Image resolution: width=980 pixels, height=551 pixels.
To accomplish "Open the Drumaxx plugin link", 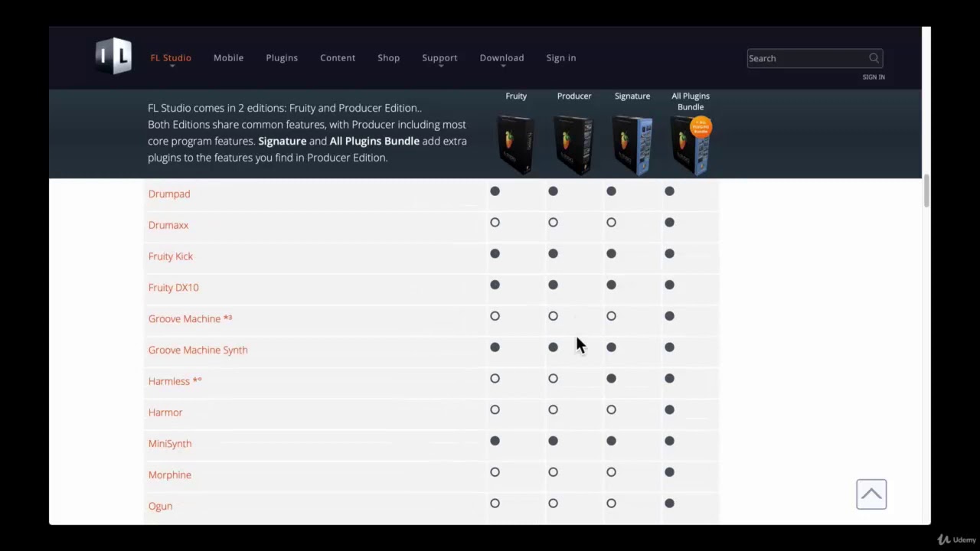I will [168, 225].
